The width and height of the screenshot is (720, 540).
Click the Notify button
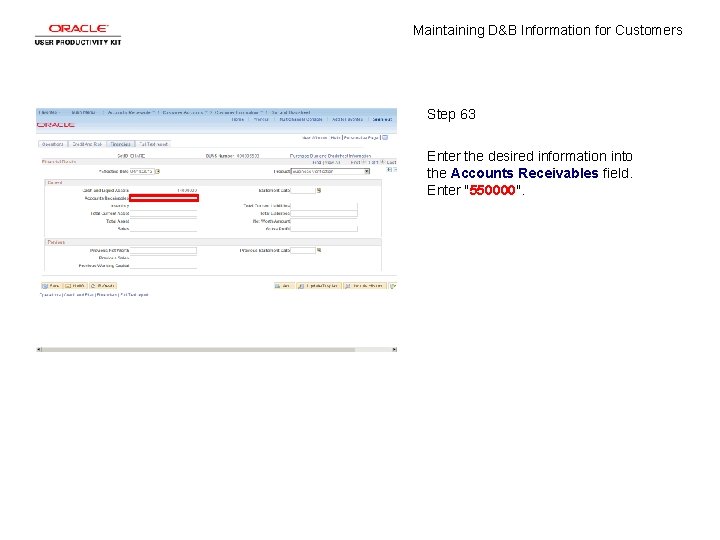click(75, 286)
